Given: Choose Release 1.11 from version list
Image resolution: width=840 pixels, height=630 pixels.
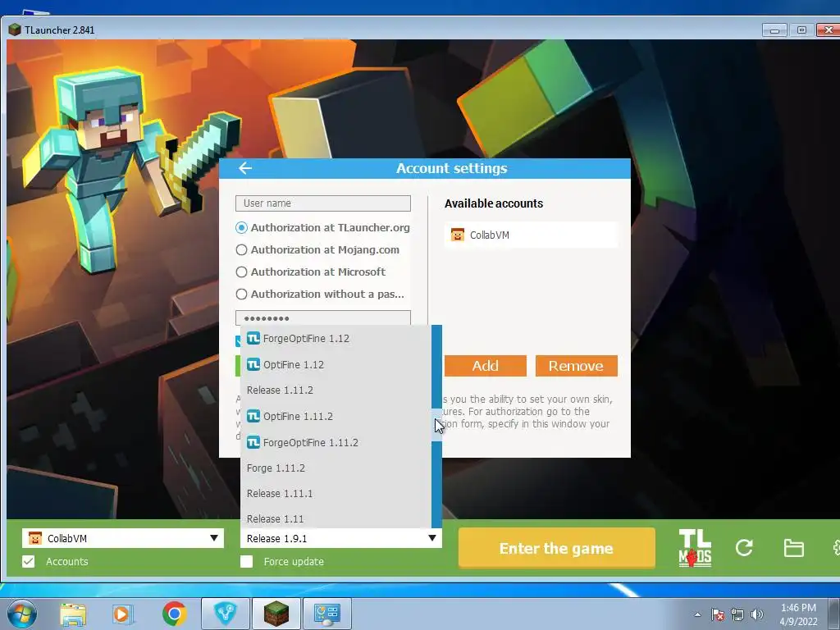Looking at the screenshot, I should tap(336, 518).
